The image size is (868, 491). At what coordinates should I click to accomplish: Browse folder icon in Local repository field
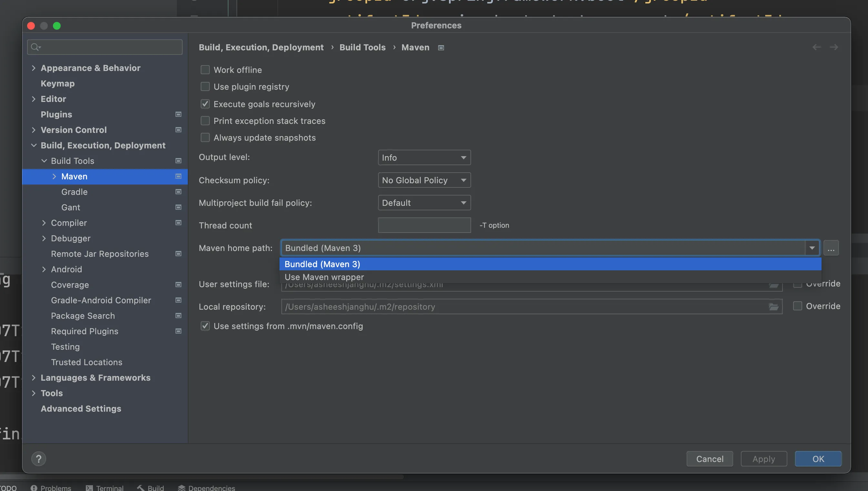773,307
